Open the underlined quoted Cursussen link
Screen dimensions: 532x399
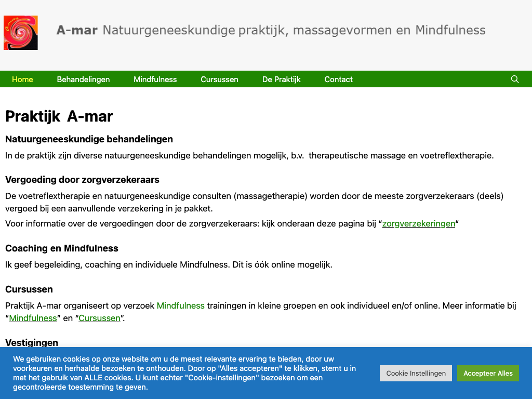point(99,318)
